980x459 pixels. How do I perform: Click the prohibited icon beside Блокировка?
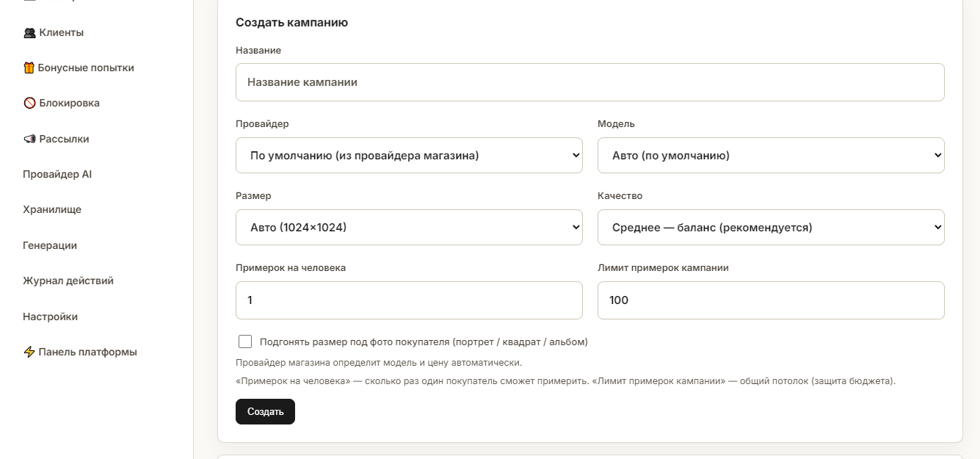point(29,103)
